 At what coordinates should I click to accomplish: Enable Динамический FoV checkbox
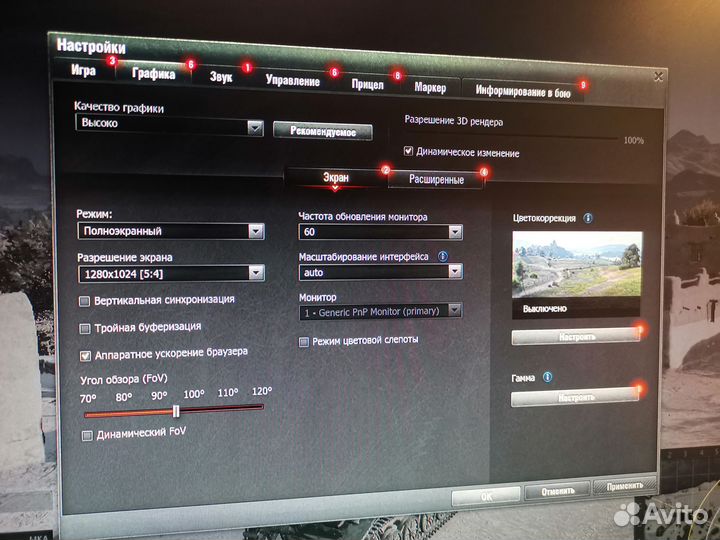coord(87,435)
